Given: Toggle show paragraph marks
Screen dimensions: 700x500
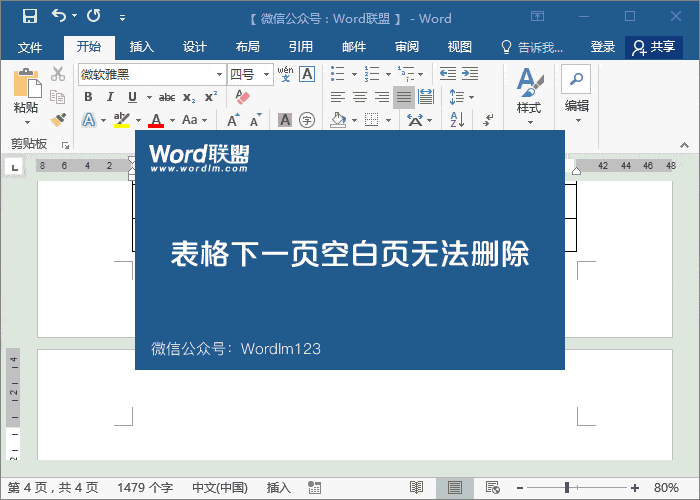Looking at the screenshot, I should tap(488, 120).
